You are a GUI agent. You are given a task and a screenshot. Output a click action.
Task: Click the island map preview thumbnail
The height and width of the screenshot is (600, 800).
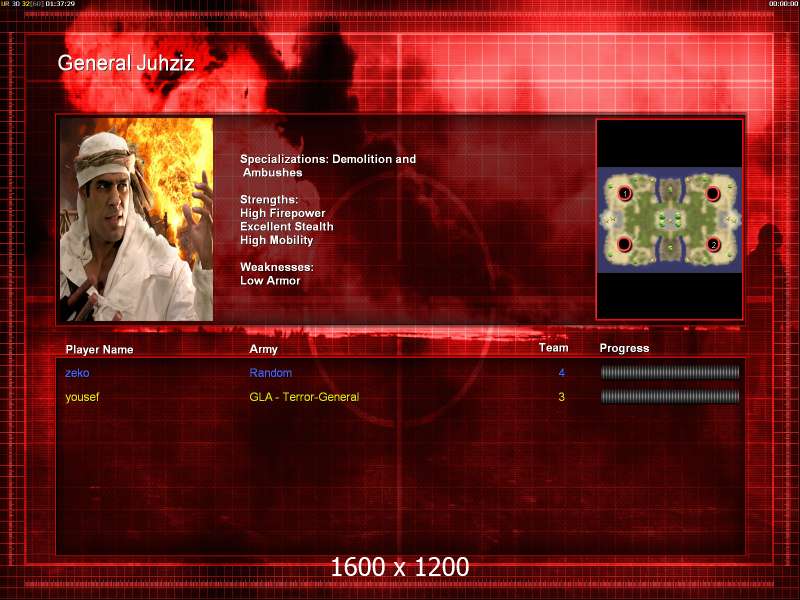point(669,219)
